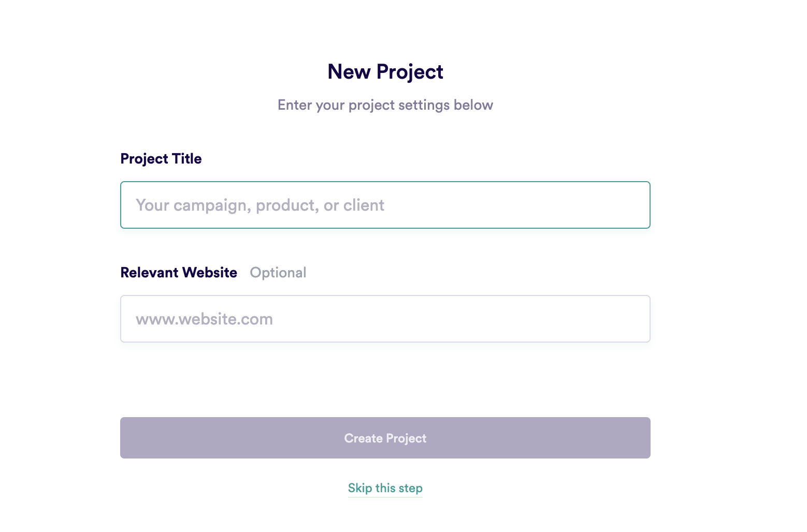Click the "New Project" page heading
Image resolution: width=807 pixels, height=532 pixels.
coord(385,72)
